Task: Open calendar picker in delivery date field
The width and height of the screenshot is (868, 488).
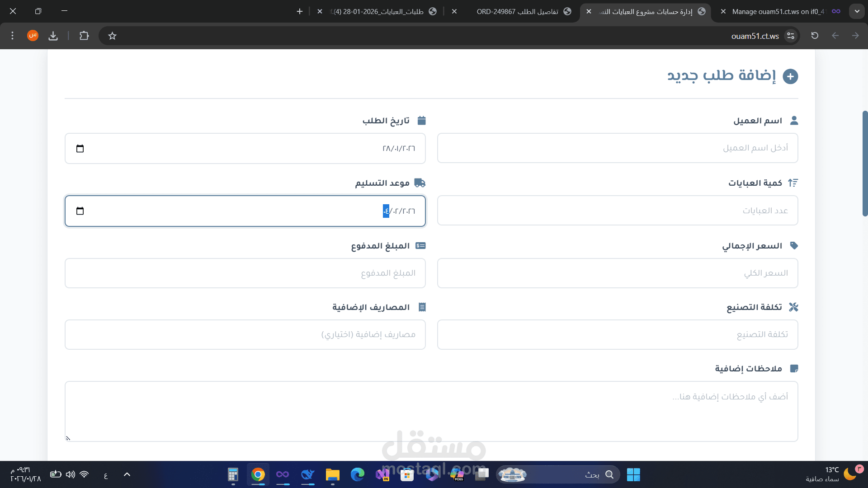Action: point(80,211)
